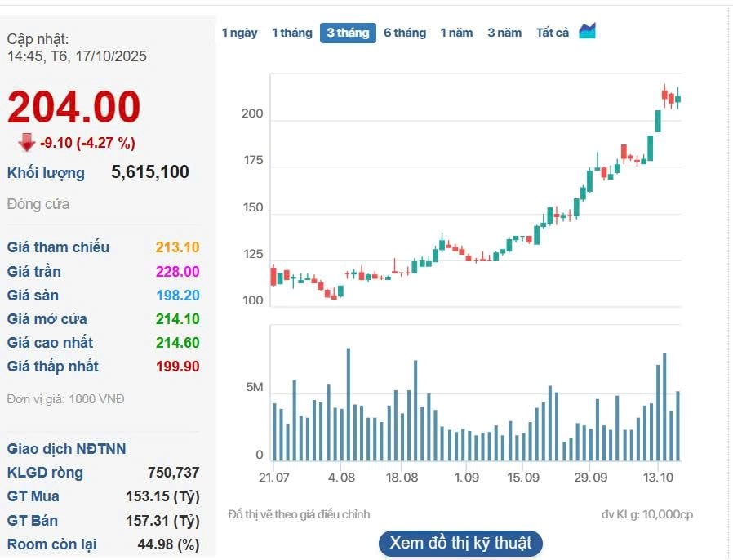
Task: Click the Room còn lại 44.98 value
Action: [x=168, y=544]
